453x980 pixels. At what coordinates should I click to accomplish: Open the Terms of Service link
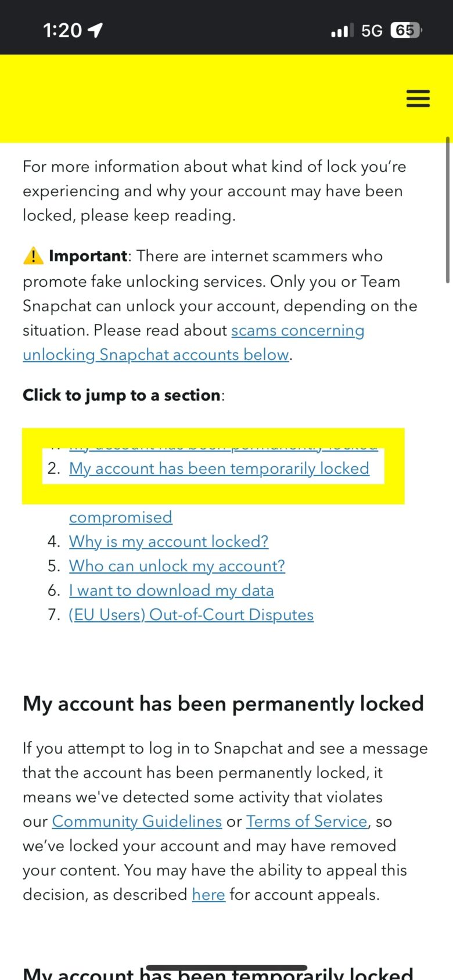306,821
